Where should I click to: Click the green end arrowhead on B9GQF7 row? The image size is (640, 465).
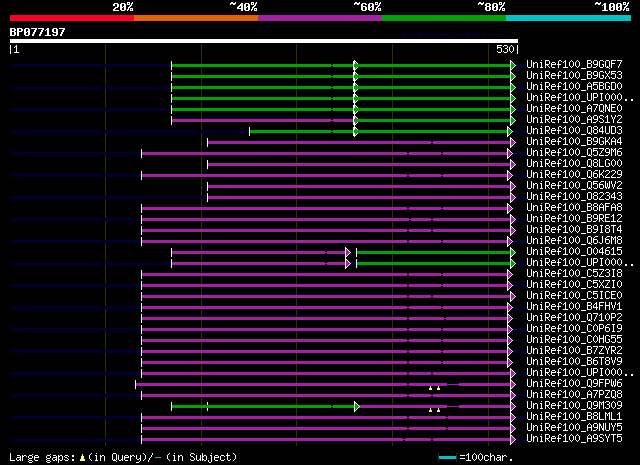pos(513,65)
